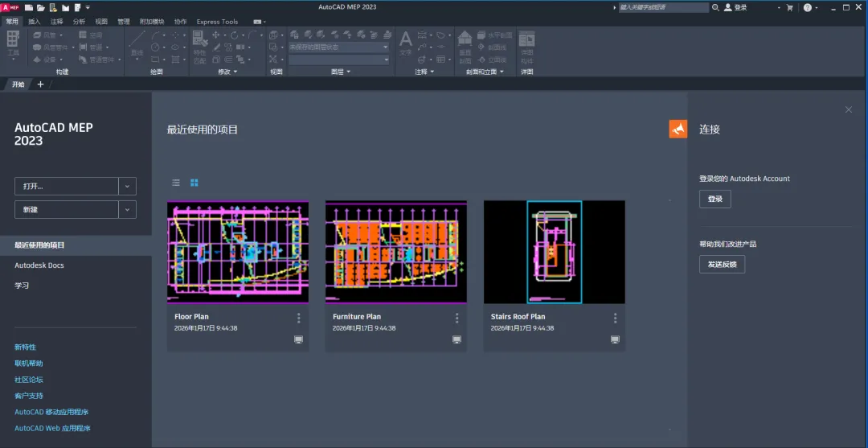868x448 pixels.
Task: Click the 发送反馈 (Send Feedback) button
Action: (722, 265)
